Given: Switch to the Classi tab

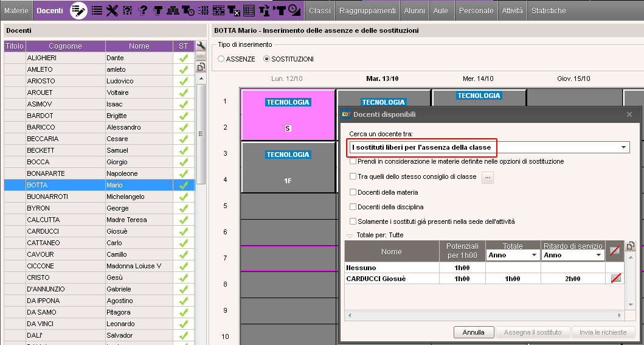Looking at the screenshot, I should (x=320, y=11).
